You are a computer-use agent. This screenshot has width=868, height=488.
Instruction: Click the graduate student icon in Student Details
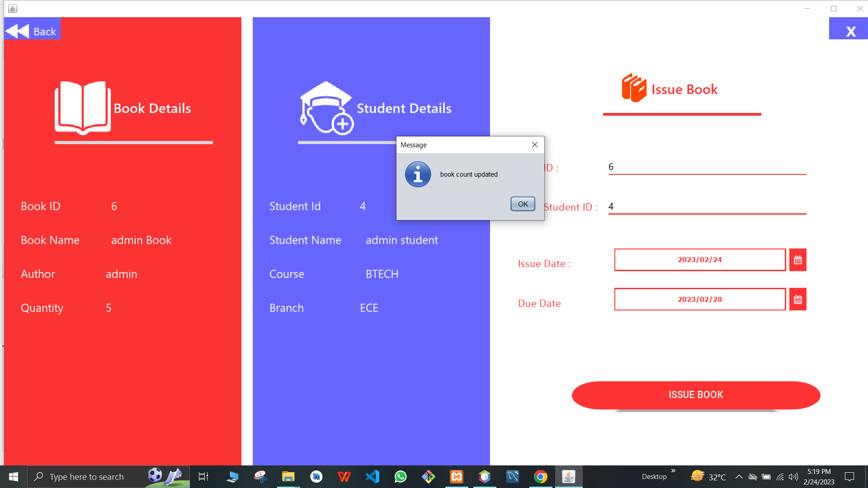pos(326,108)
